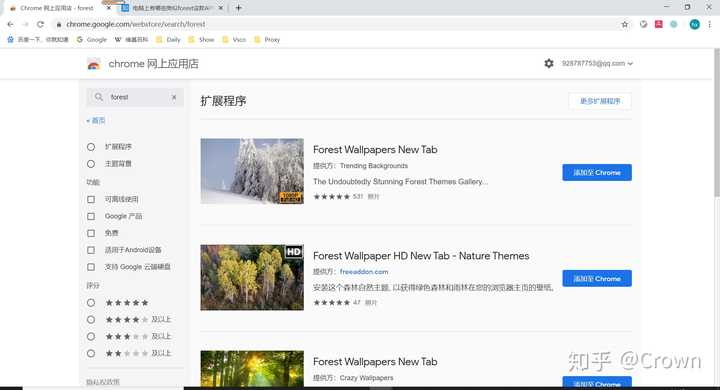Add Forest Wallpaper HD New Tab to Chrome
This screenshot has width=720, height=390.
(597, 278)
